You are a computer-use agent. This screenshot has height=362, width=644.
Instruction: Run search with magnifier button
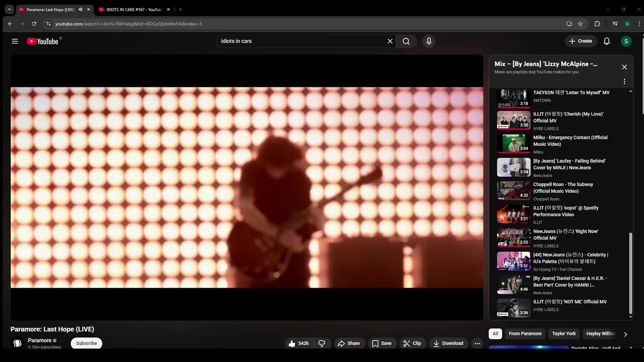(x=406, y=41)
